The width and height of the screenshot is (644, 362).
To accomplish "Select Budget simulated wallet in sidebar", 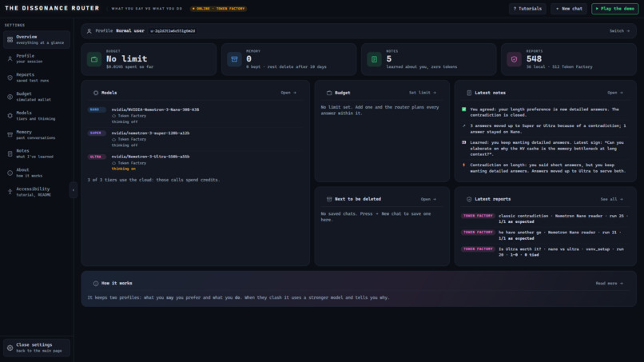I will coord(37,97).
